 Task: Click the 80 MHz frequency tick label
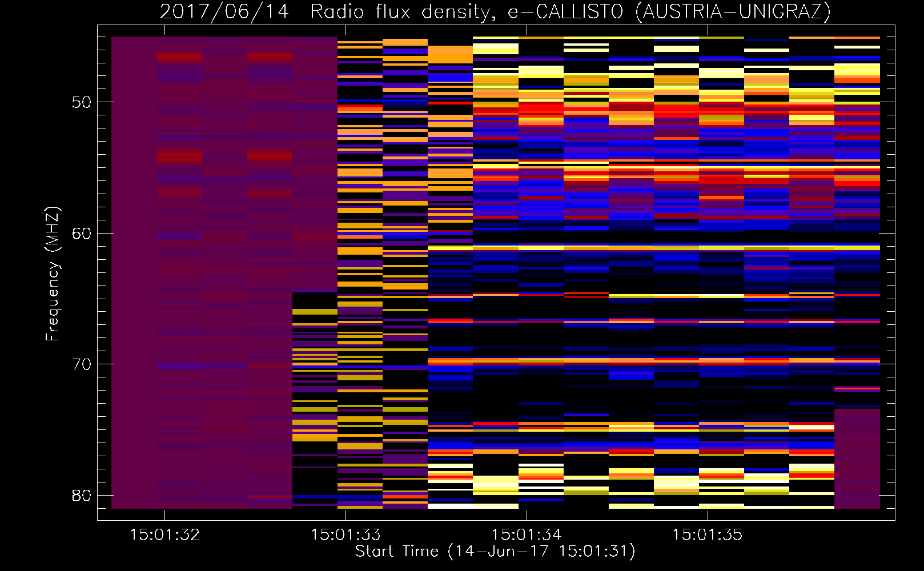coord(82,496)
